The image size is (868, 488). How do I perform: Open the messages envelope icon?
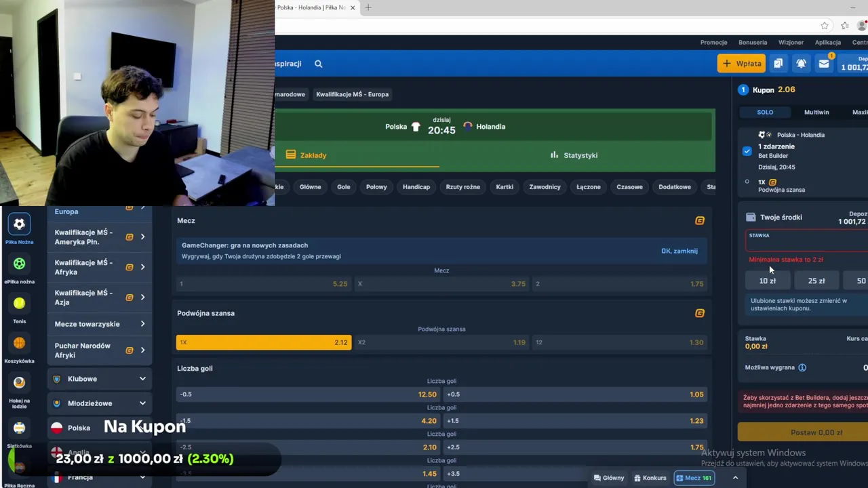point(824,64)
